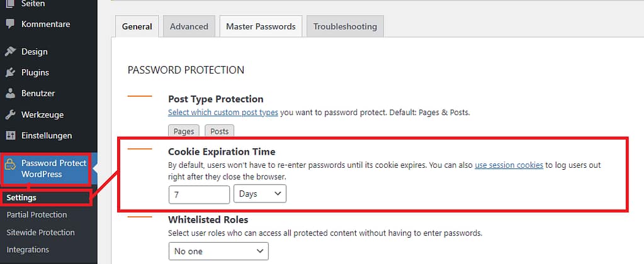Click the Design paintbrush icon

[10, 52]
